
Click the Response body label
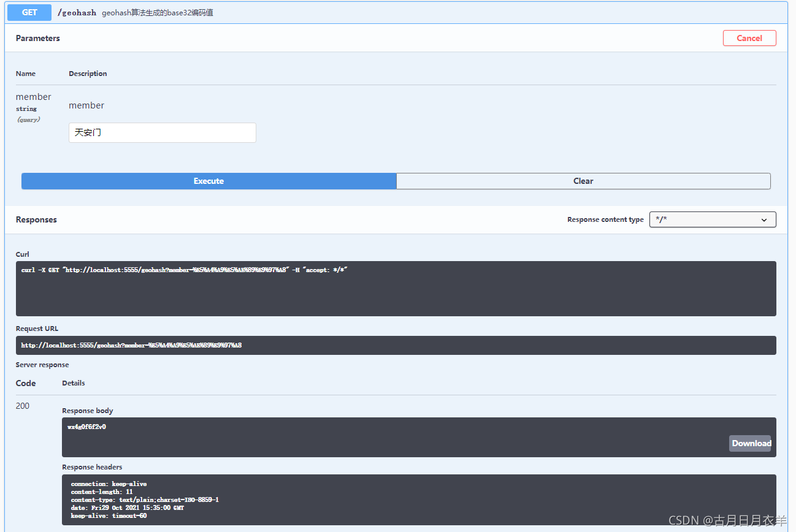click(88, 411)
